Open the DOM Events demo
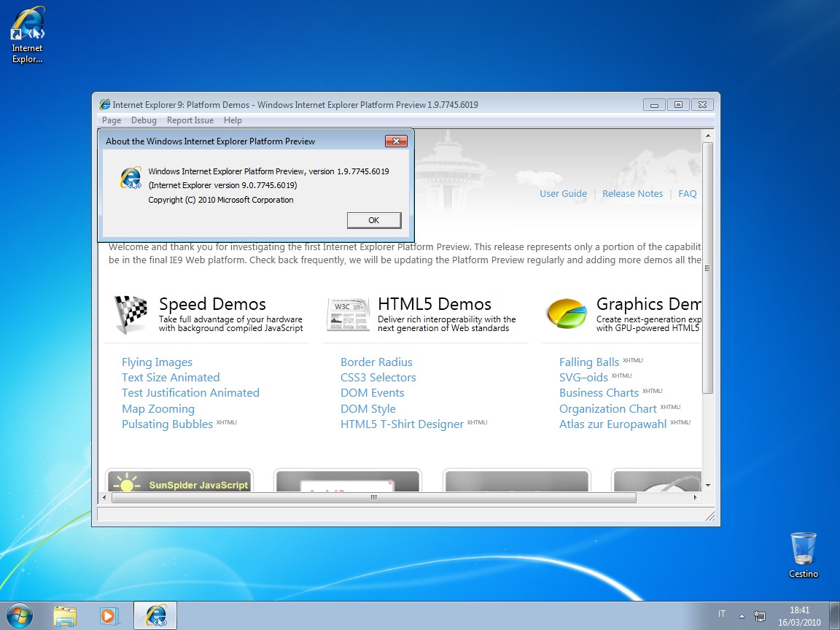This screenshot has width=840, height=630. pos(373,393)
